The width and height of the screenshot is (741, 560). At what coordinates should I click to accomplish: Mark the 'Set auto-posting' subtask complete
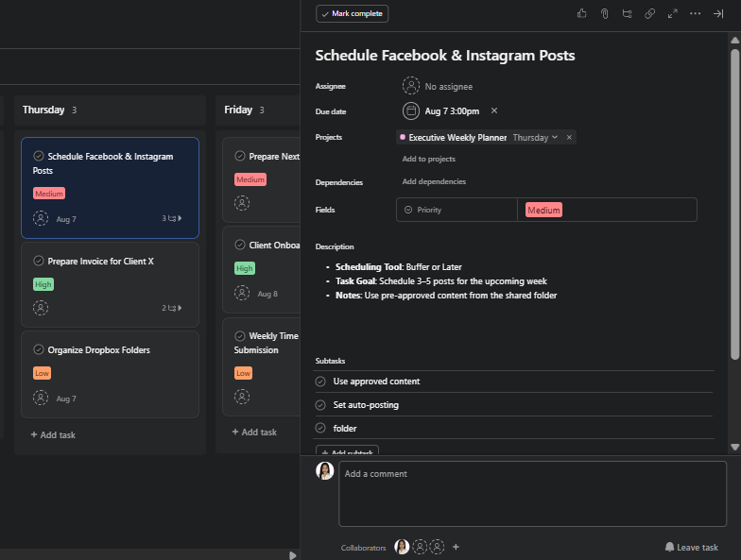320,405
